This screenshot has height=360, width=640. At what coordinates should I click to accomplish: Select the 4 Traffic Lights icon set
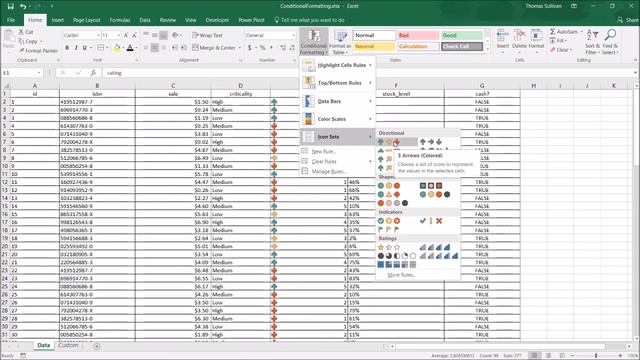pyautogui.click(x=435, y=194)
